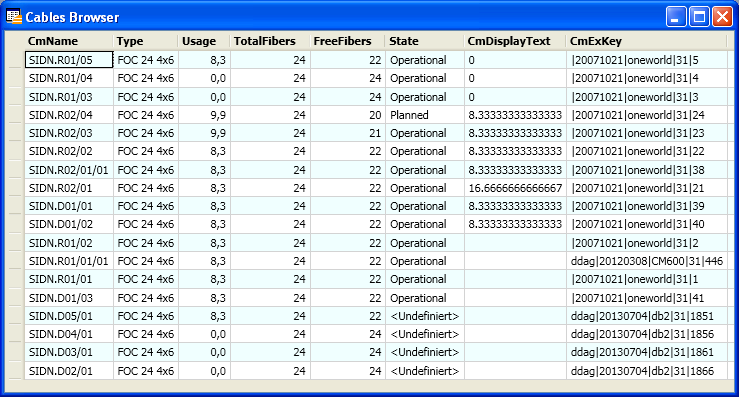The image size is (739, 397).
Task: Click the key ddag|20120308|CM600|31|446
Action: (x=647, y=261)
